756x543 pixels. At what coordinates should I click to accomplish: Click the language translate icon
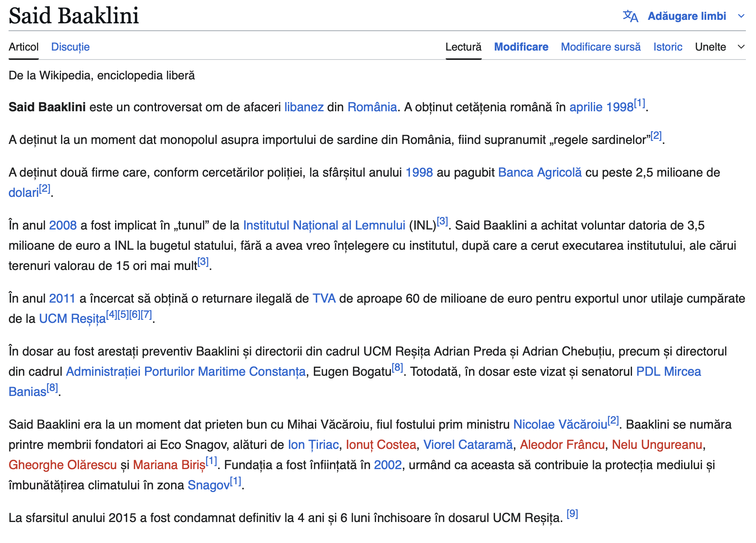(x=630, y=16)
